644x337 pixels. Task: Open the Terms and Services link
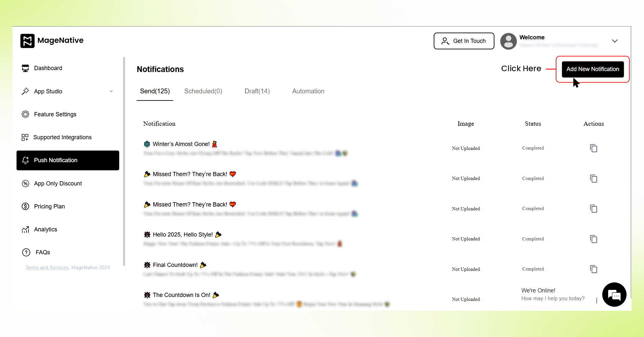[47, 267]
